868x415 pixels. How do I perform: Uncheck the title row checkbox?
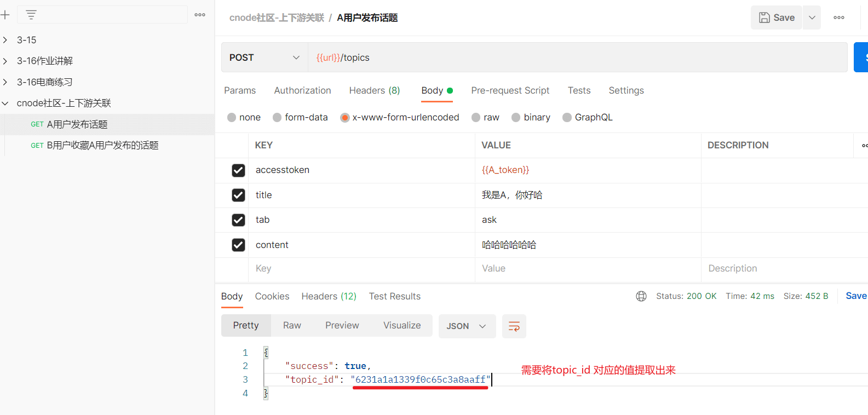click(x=238, y=195)
